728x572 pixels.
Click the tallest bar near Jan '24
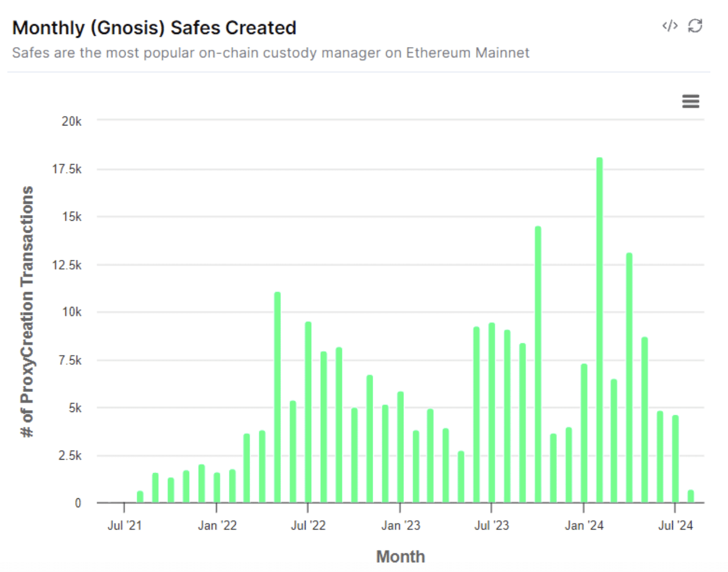point(600,330)
